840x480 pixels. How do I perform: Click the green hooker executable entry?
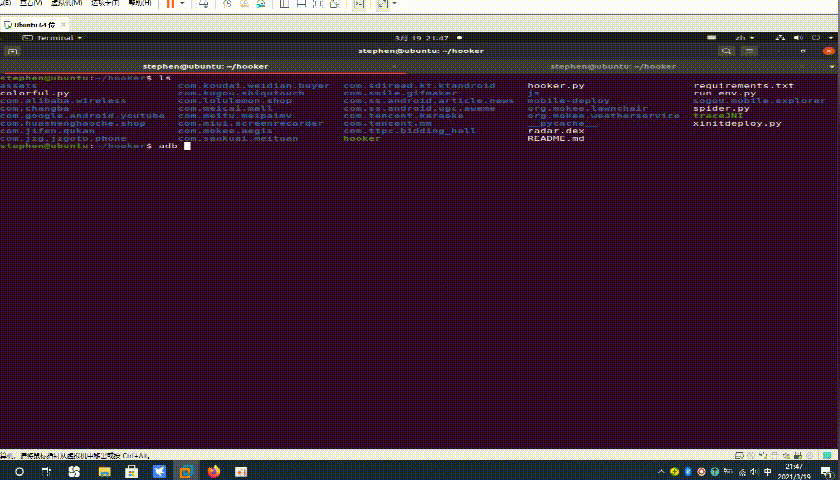(x=362, y=139)
